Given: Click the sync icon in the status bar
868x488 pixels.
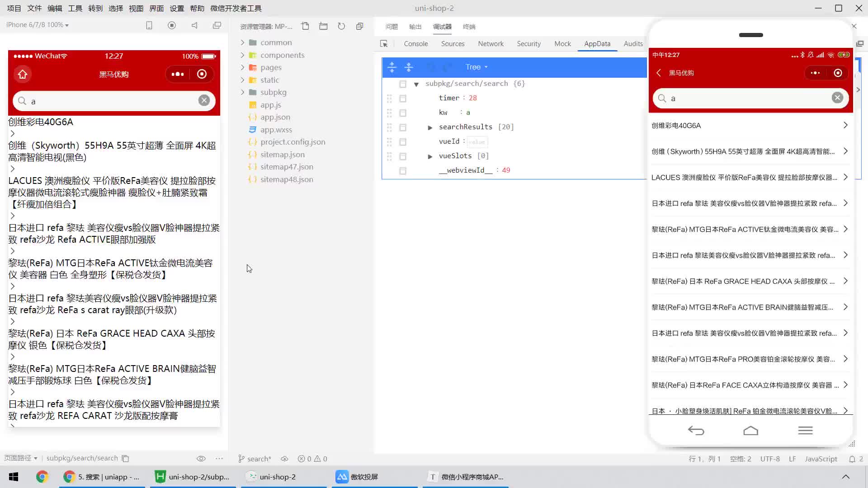Looking at the screenshot, I should [284, 459].
